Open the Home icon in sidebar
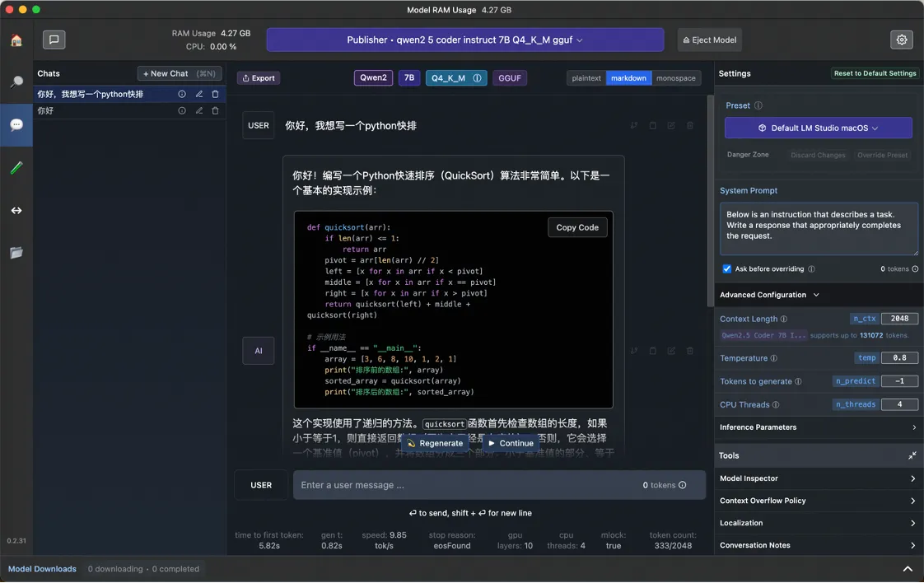This screenshot has height=583, width=924. coord(16,40)
